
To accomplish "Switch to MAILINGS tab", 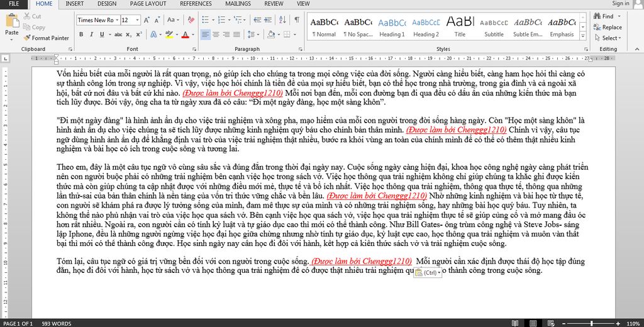I will point(238,4).
